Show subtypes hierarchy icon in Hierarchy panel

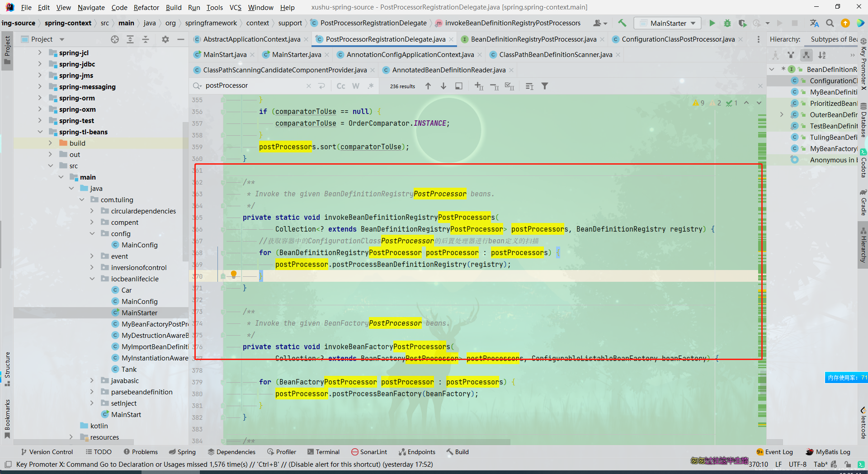[806, 55]
